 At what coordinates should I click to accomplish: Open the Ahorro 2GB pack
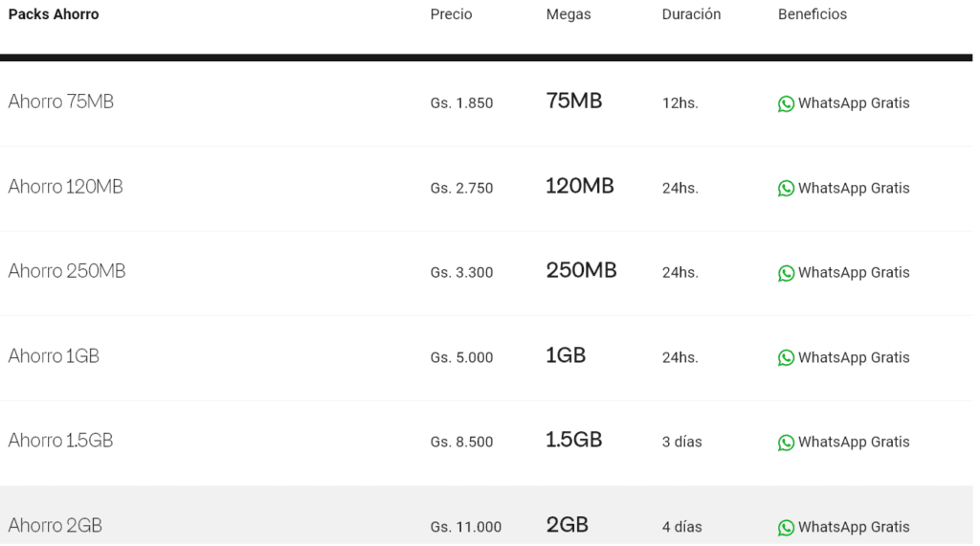[x=56, y=525]
